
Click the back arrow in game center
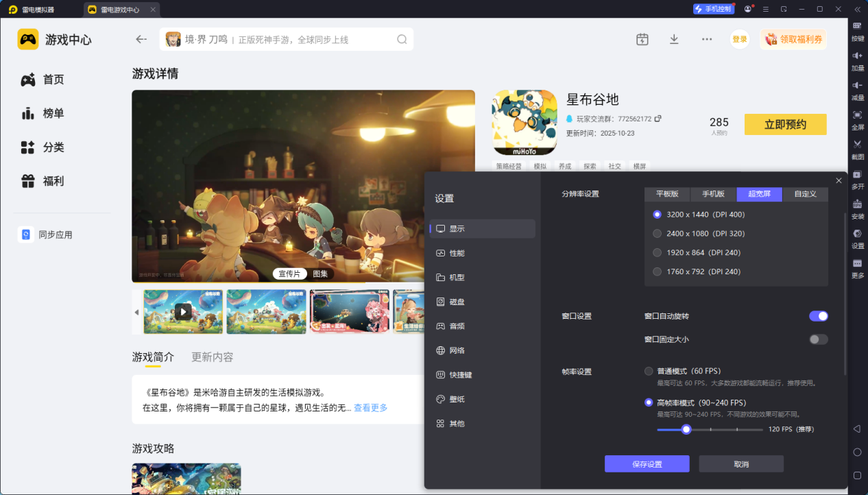(x=141, y=39)
